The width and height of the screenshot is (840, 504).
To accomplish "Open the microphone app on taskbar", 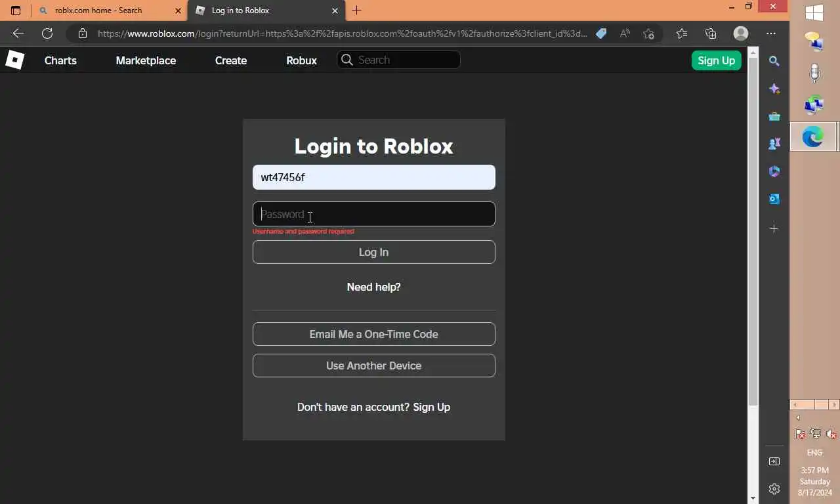I will pos(814,73).
